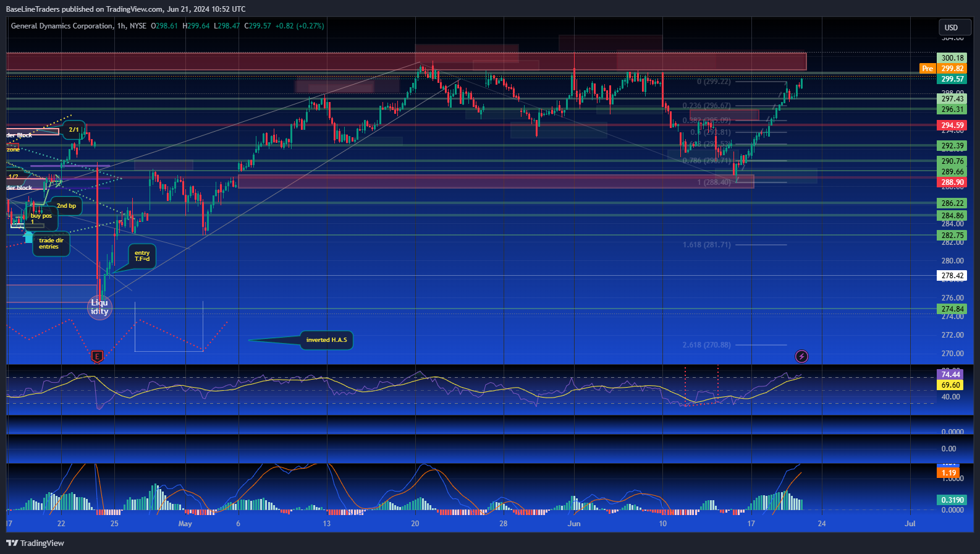Click the 297.43 level label

tap(952, 99)
